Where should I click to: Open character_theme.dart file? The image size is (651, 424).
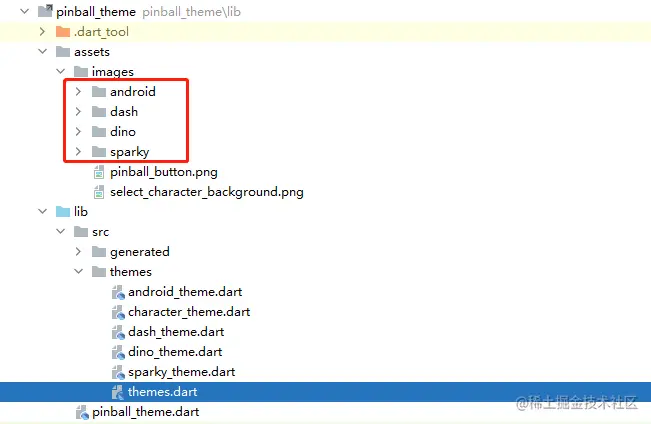coord(189,312)
